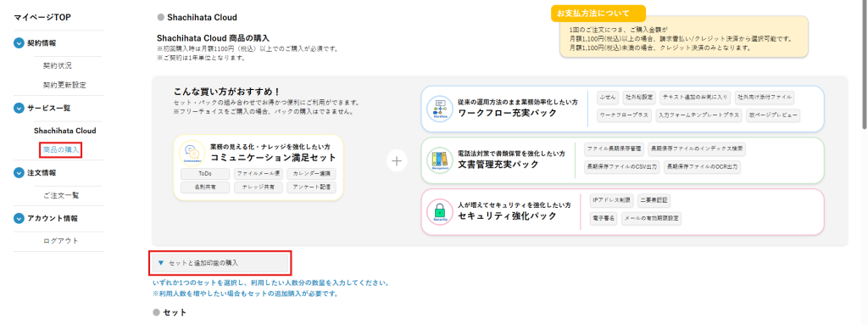Open 契約状況 in the sidebar
This screenshot has height=325, width=868.
[58, 65]
